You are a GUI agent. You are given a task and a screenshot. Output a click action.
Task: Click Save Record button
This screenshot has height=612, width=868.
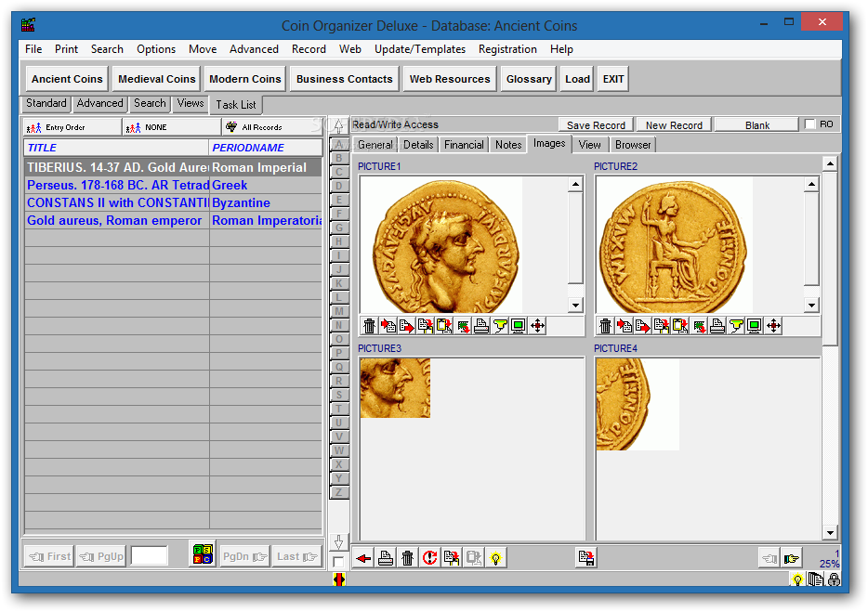coord(596,125)
